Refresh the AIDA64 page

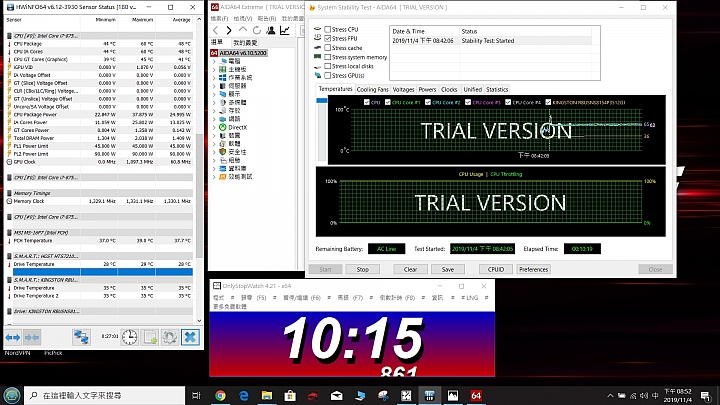tap(257, 30)
